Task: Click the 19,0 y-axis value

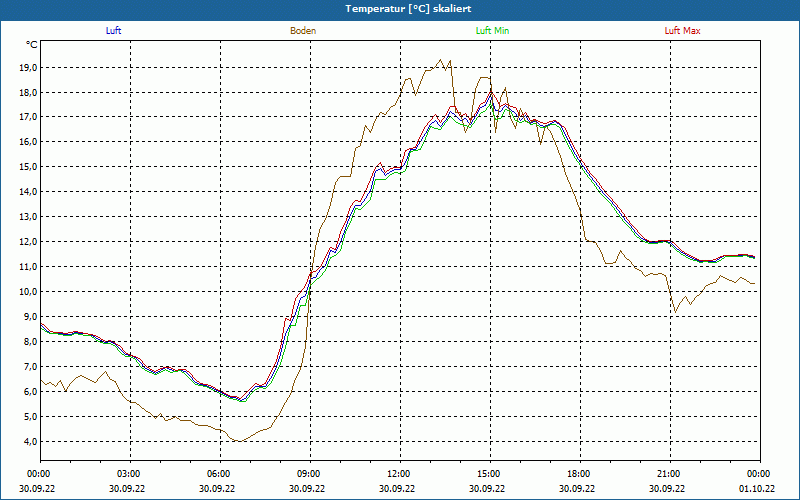Action: click(29, 67)
